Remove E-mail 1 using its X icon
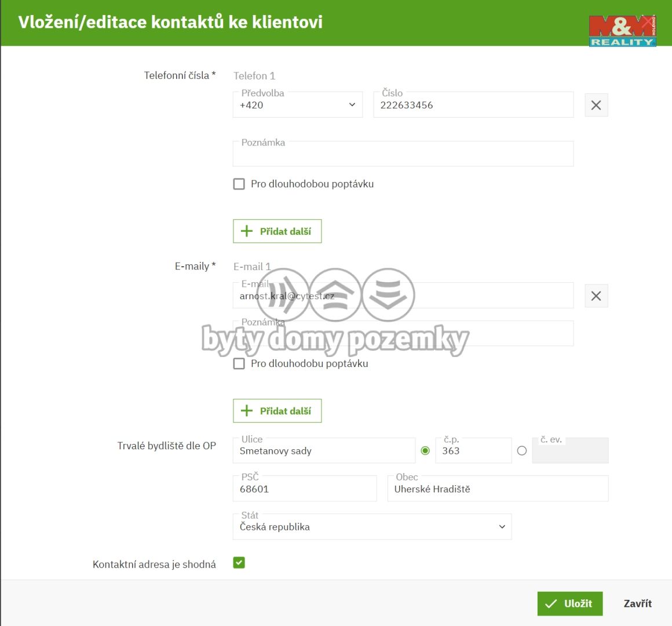This screenshot has height=626, width=672. 596,296
